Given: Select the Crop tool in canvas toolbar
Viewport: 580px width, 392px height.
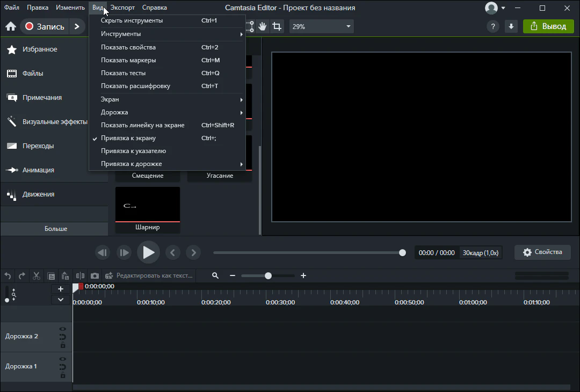Looking at the screenshot, I should pyautogui.click(x=277, y=26).
